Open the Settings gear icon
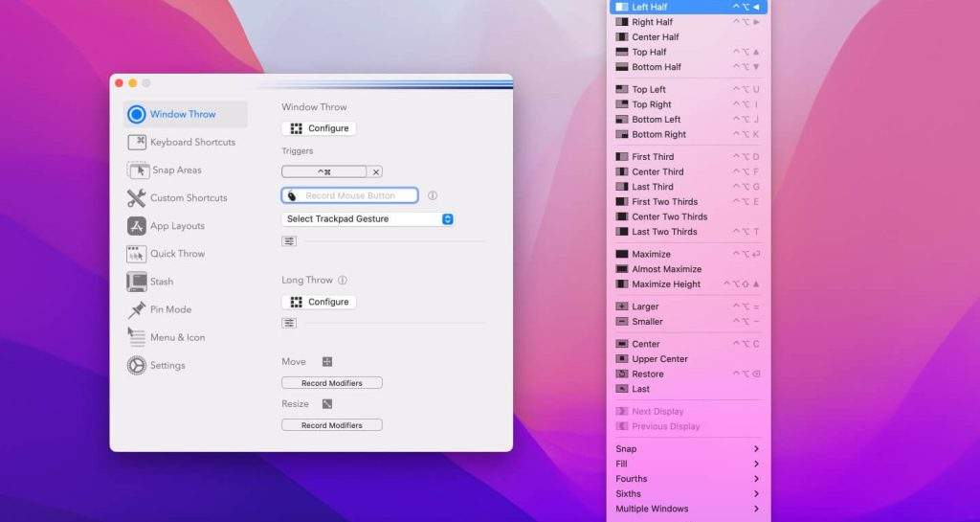The image size is (980, 522). pos(136,365)
